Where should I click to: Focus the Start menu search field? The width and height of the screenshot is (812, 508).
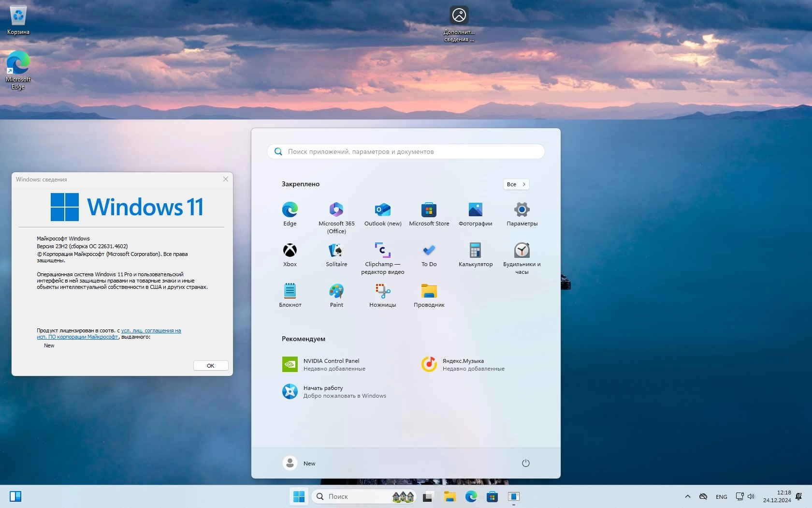pos(406,151)
